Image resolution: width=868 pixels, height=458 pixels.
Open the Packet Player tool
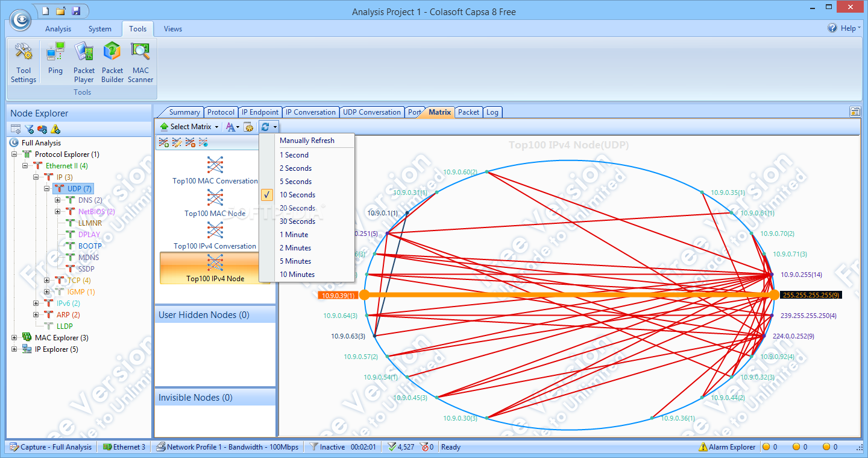click(x=84, y=62)
